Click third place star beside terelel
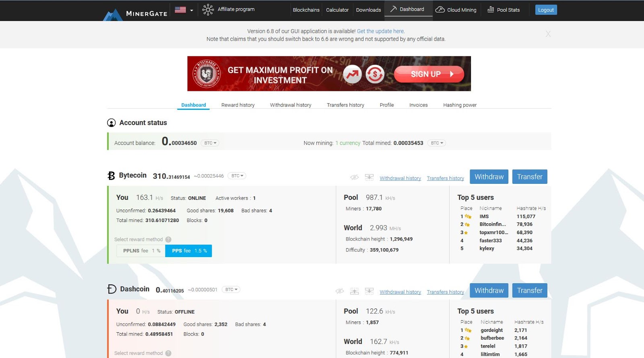Screen dimensions: 644x358 pyautogui.click(x=466, y=346)
